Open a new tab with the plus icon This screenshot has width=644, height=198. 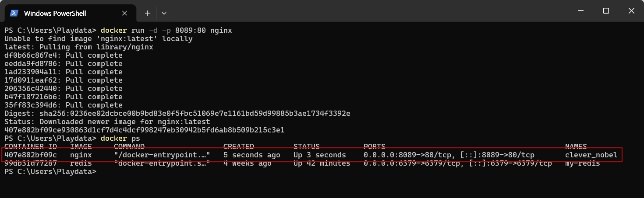148,13
